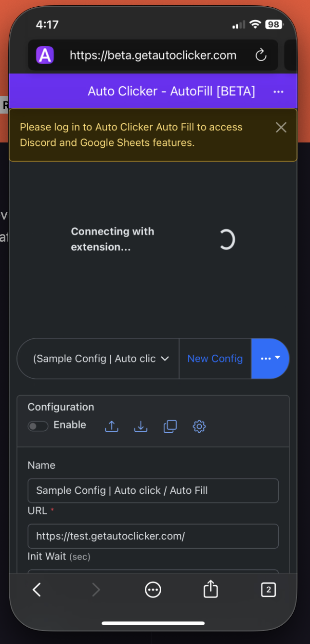Open the three-dot menu in the purple header

click(278, 91)
